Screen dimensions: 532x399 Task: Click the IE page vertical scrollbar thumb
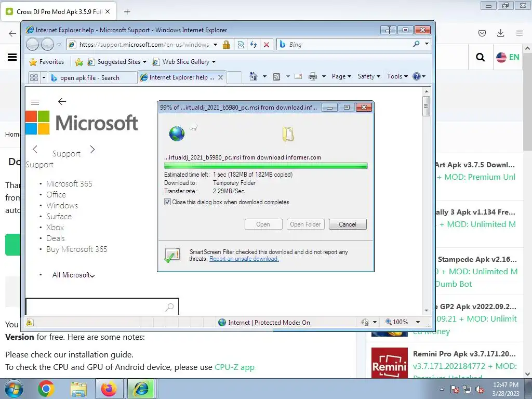point(427,106)
